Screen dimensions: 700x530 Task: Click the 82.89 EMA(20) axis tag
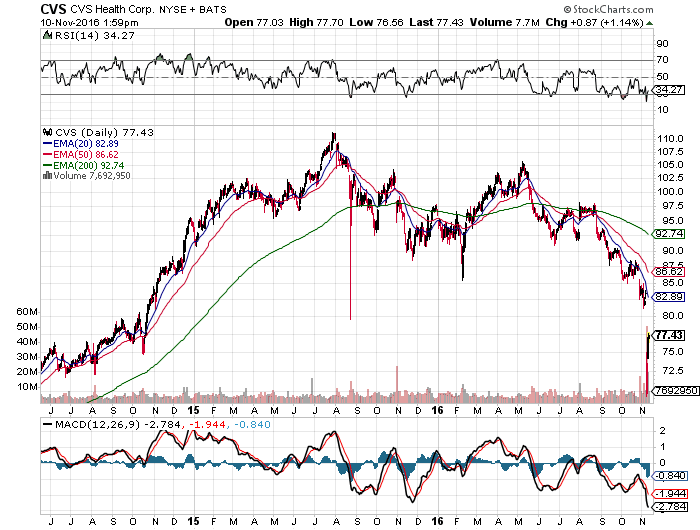[x=668, y=296]
